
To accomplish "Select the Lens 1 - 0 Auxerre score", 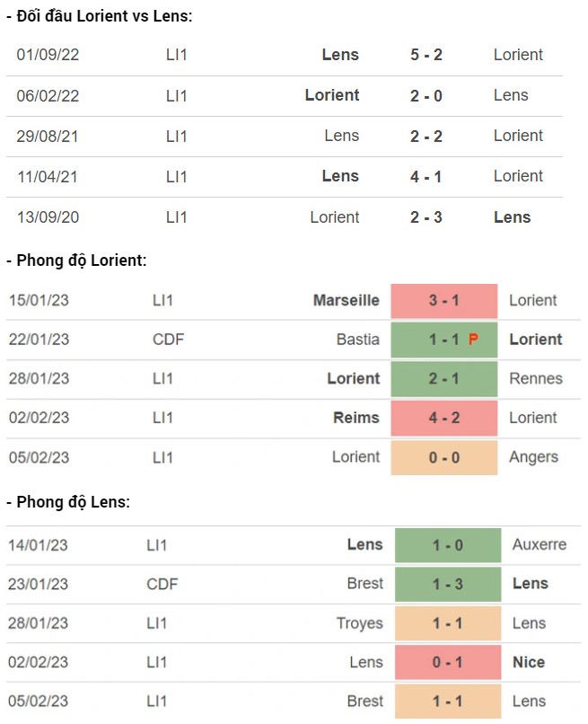I will tap(448, 545).
